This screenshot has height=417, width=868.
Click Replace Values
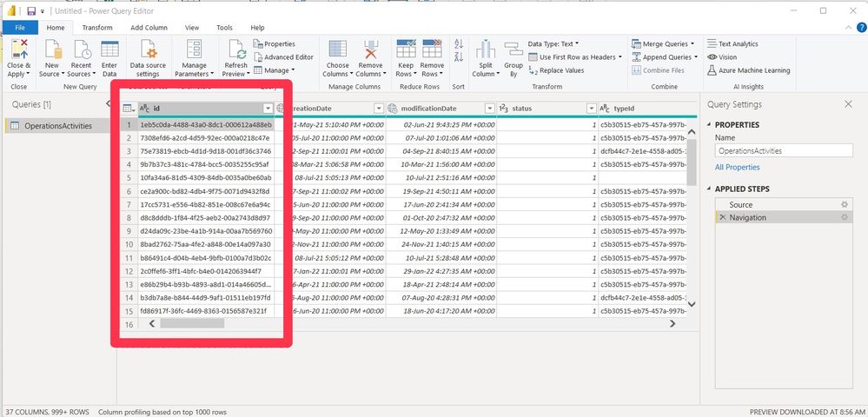tap(556, 70)
